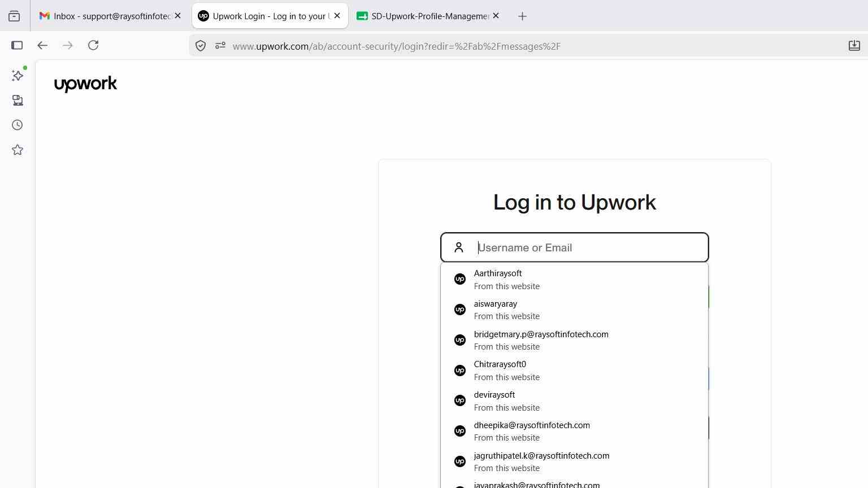Select saved login Aarthiraysoft
868x488 pixels.
pos(574,280)
